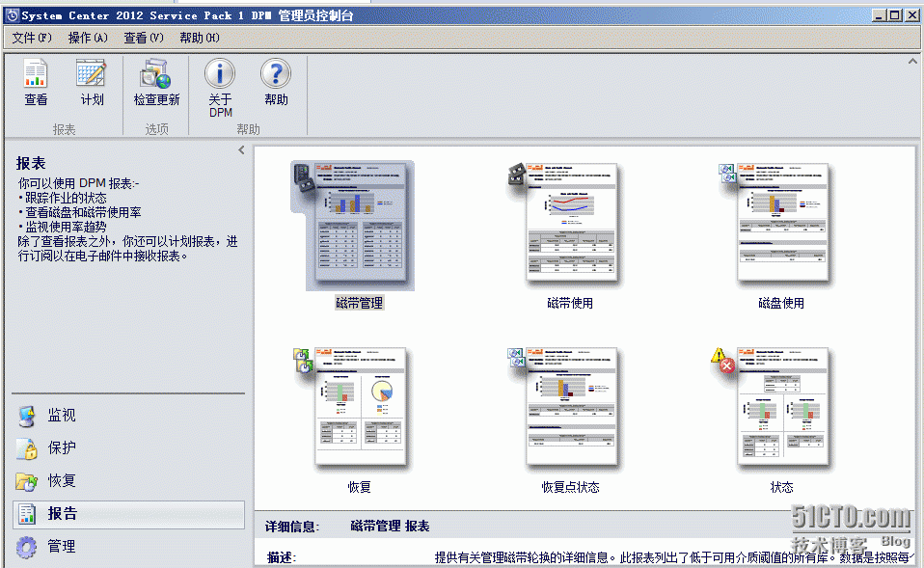The image size is (924, 568).
Task: Collapse the ribbon with top-right arrow
Action: (912, 62)
